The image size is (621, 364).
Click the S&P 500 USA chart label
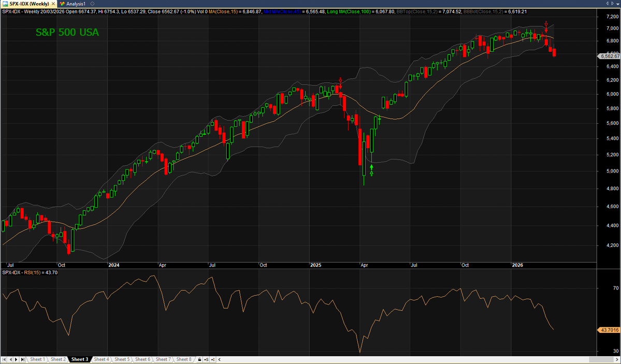(67, 33)
